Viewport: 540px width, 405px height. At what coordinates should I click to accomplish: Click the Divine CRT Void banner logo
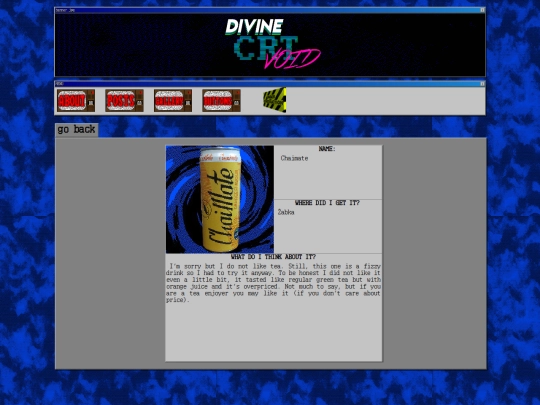click(272, 44)
